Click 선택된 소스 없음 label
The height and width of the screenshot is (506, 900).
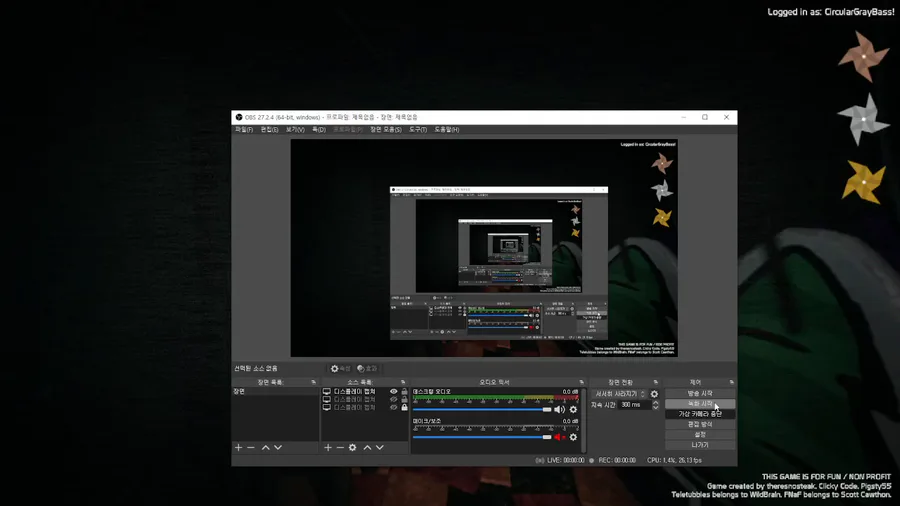click(256, 368)
